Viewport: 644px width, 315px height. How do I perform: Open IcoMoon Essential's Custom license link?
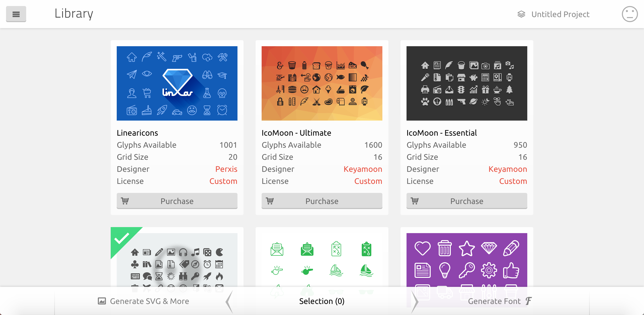coord(513,181)
